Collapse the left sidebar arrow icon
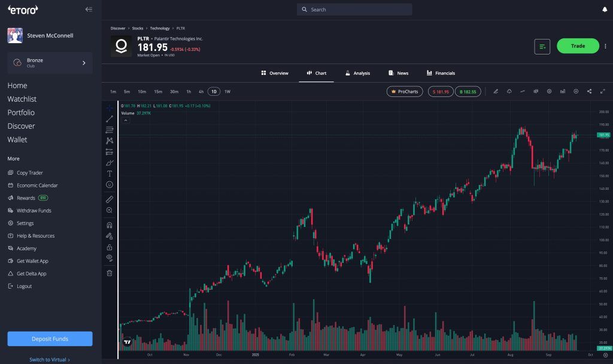This screenshot has width=613, height=364. pos(89,10)
